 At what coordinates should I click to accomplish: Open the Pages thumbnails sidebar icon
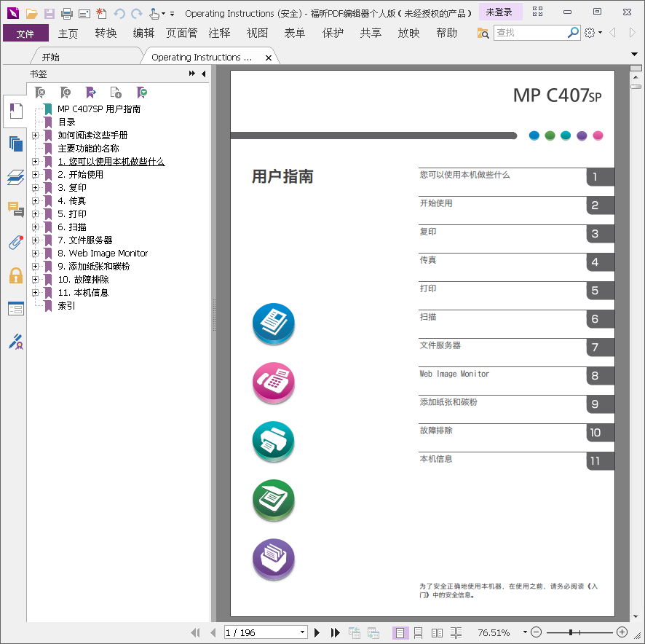pos(15,144)
